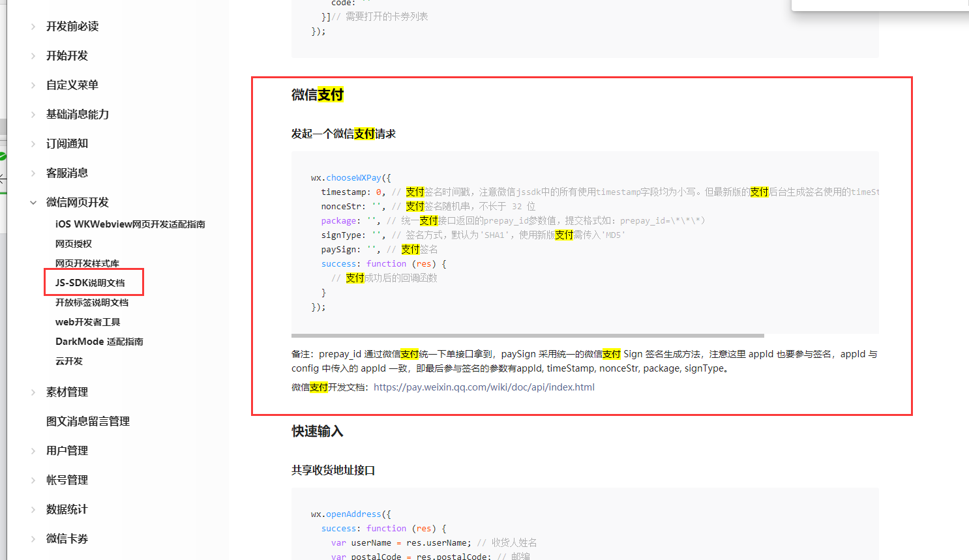Screen dimensions: 969x560
Task: Select 微信网页开发 in sidebar
Action: tap(78, 202)
